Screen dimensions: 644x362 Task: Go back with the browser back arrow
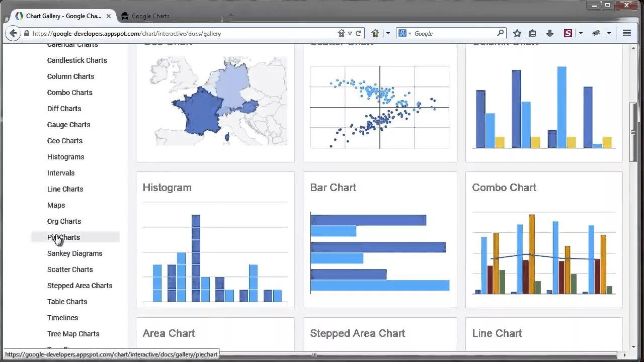click(13, 33)
